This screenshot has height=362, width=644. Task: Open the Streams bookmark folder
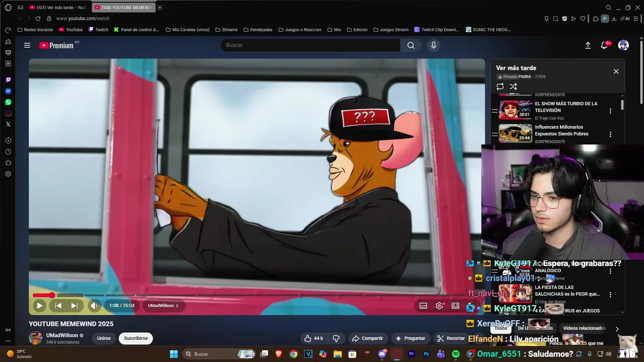coord(226,30)
